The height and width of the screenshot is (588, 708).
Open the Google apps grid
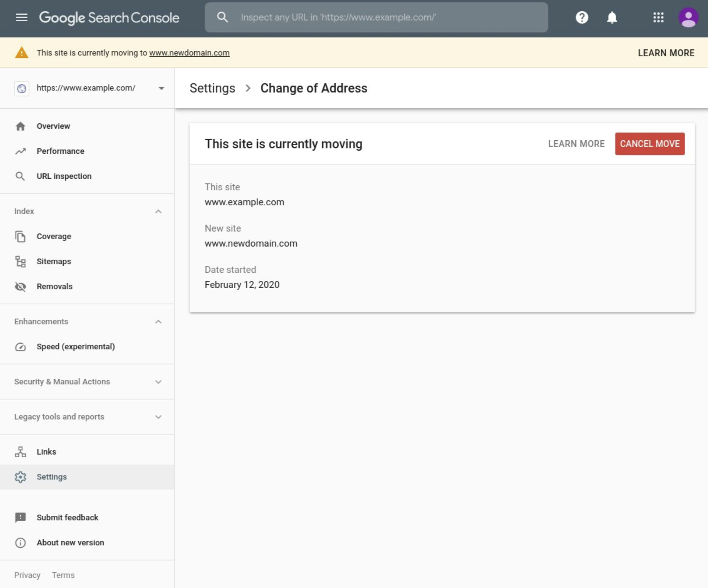pos(658,18)
